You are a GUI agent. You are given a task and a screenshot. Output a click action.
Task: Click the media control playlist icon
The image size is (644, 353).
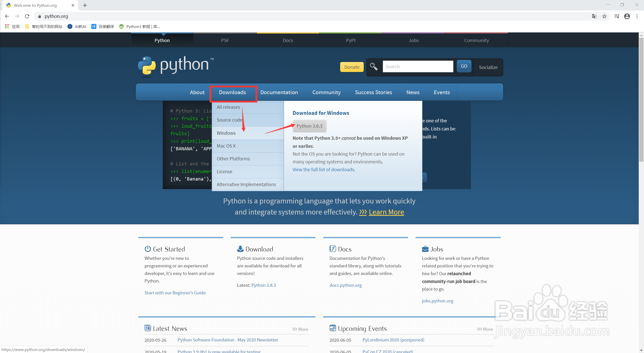coord(617,16)
